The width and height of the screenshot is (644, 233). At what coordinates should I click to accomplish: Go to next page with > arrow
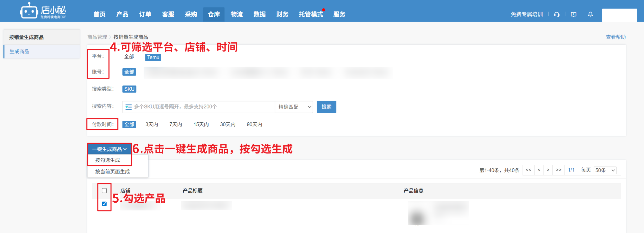[x=548, y=170]
